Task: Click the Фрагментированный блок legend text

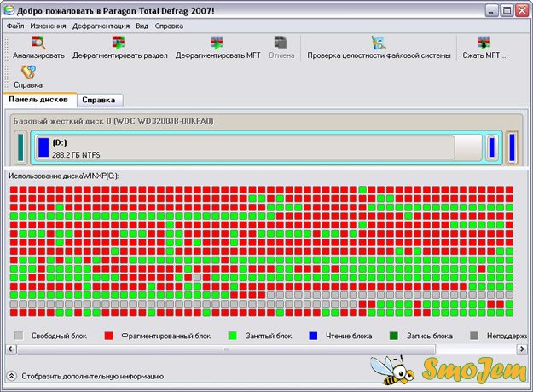Action: pos(166,336)
